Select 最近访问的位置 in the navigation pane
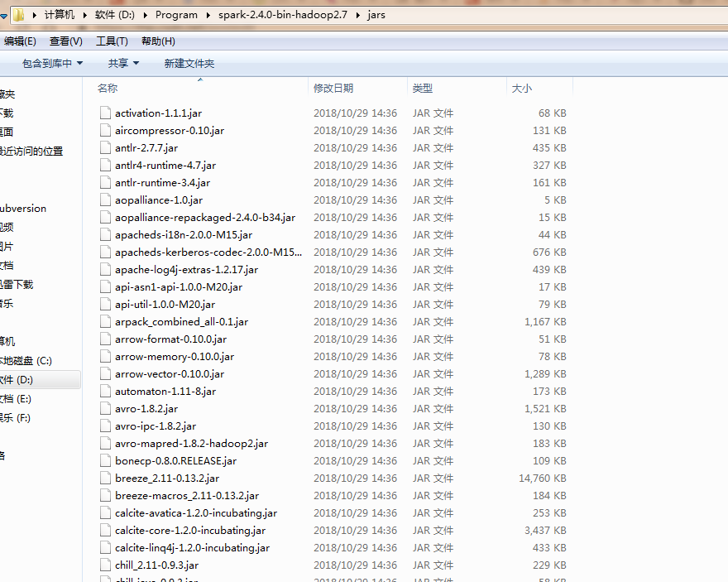The height and width of the screenshot is (582, 728). pos(31,151)
